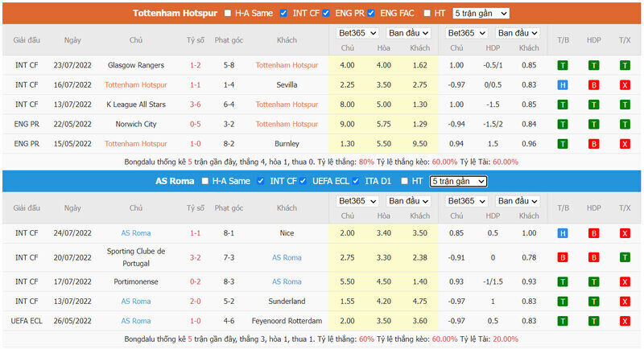Click 'Phạt góc' header in Tottenham table

(x=229, y=40)
